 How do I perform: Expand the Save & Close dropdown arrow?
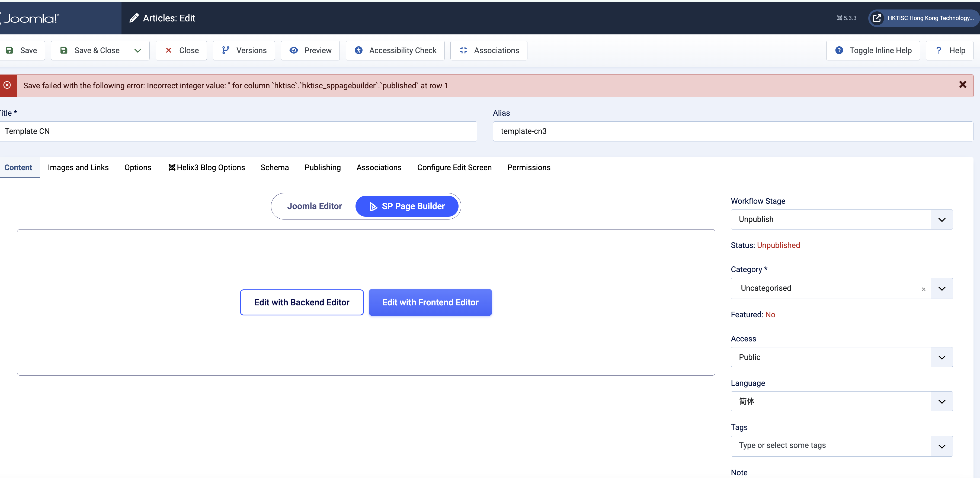pos(138,51)
